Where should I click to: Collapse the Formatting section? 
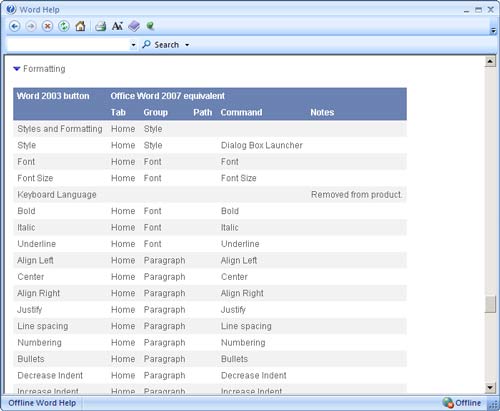17,69
